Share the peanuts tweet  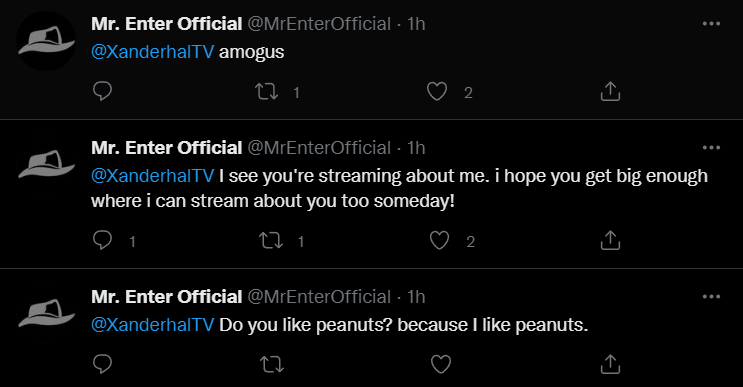[x=610, y=364]
